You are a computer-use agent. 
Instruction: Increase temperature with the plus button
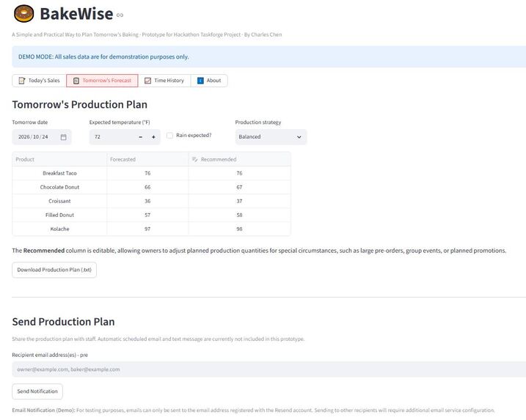[x=153, y=137]
